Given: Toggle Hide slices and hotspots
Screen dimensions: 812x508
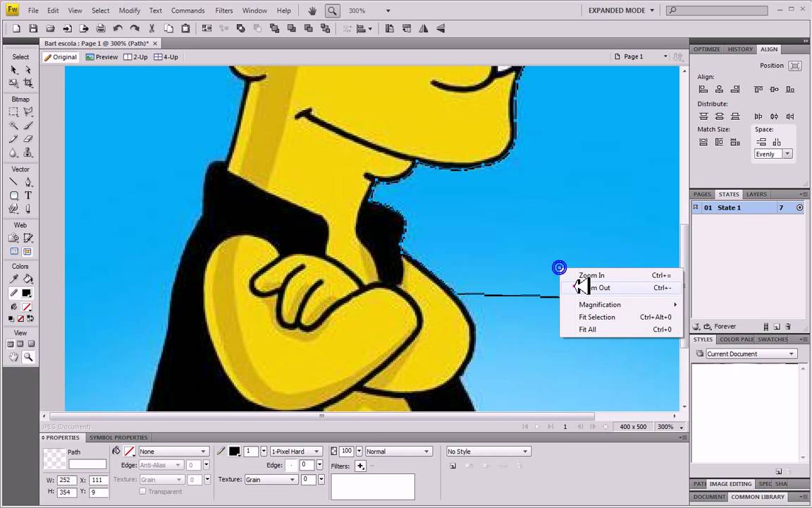Looking at the screenshot, I should point(14,251).
